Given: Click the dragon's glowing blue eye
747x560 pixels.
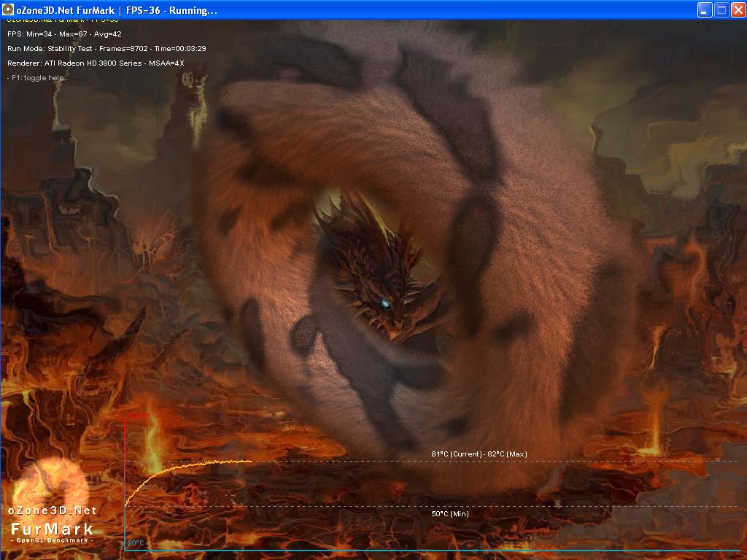Looking at the screenshot, I should (x=385, y=303).
